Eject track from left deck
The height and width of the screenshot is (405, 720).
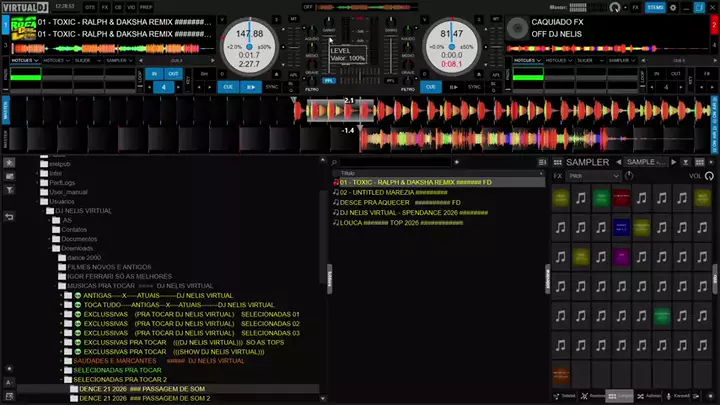click(276, 74)
